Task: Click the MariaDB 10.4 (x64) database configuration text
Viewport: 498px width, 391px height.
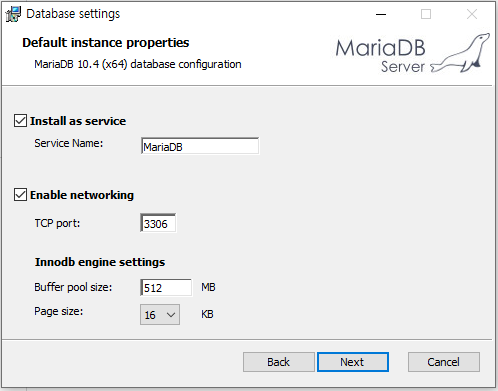Action: 138,64
